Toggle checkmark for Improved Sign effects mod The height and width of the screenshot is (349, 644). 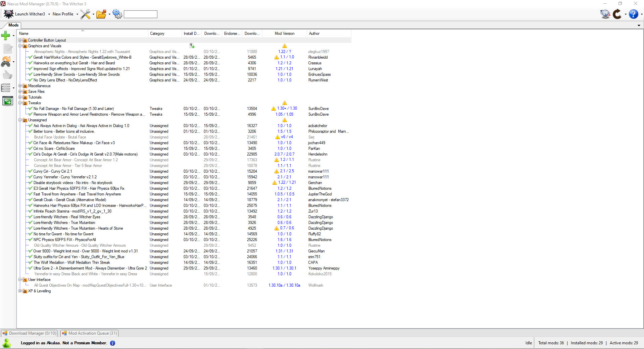pos(31,69)
